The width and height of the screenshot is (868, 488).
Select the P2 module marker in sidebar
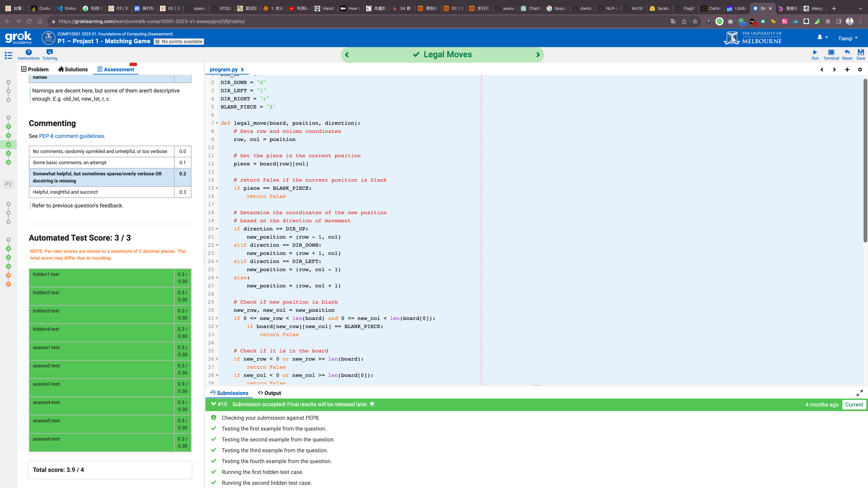pos(8,184)
